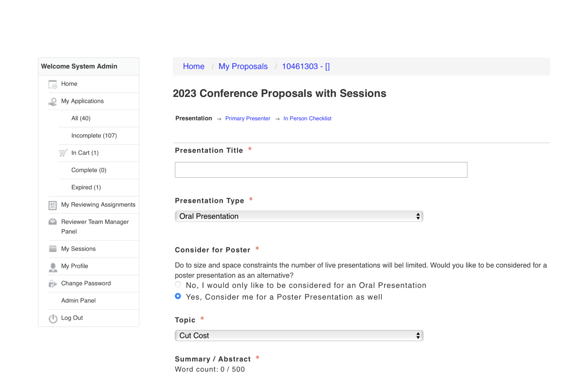The width and height of the screenshot is (588, 387).
Task: Click the Home breadcrumb link
Action: [194, 66]
